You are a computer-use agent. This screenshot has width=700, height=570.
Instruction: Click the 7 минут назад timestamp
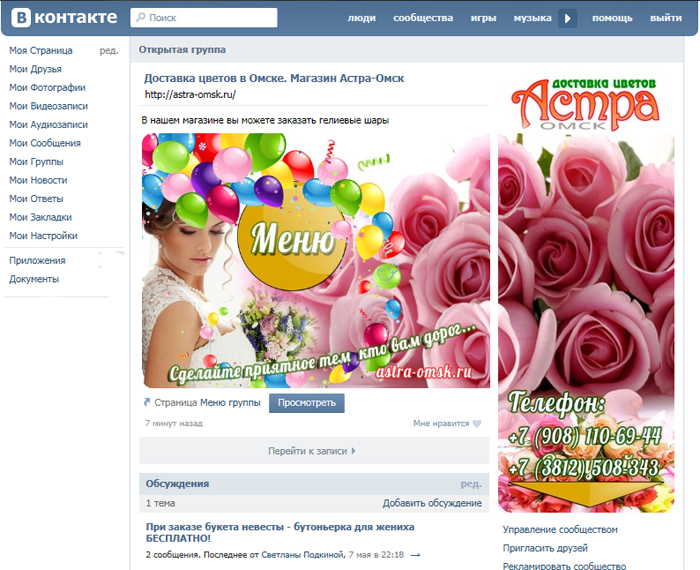click(174, 423)
